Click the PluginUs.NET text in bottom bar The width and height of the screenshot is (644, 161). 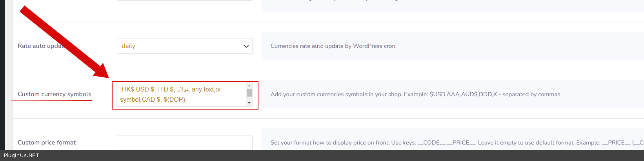[x=22, y=156]
